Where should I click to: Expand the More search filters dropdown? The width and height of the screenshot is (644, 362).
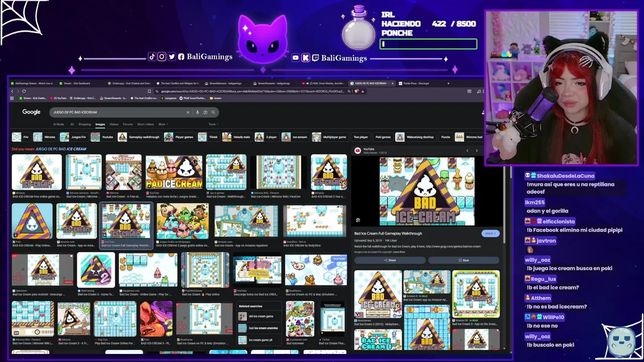pyautogui.click(x=163, y=124)
